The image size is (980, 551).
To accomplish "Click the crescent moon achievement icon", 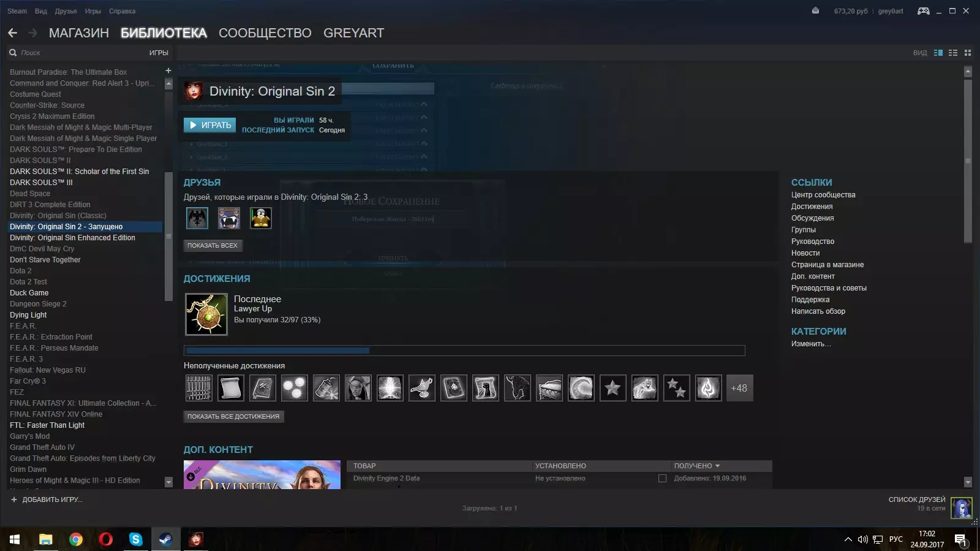I will 581,388.
